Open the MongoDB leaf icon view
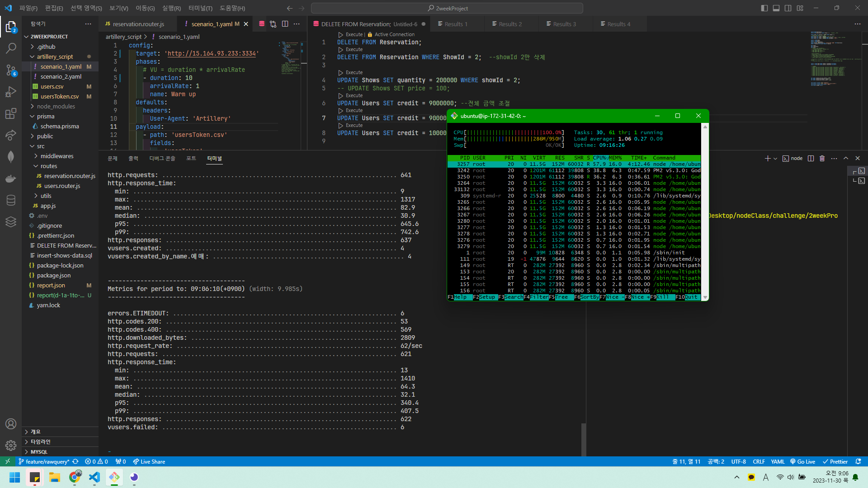Viewport: 868px width, 488px height. pos(11,156)
